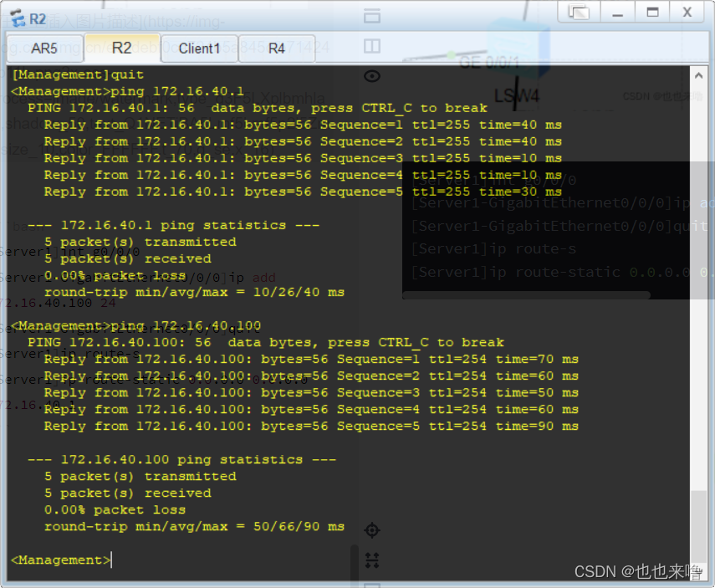Viewport: 715px width, 588px height.
Task: Click the CSDN author watermark
Action: [638, 572]
